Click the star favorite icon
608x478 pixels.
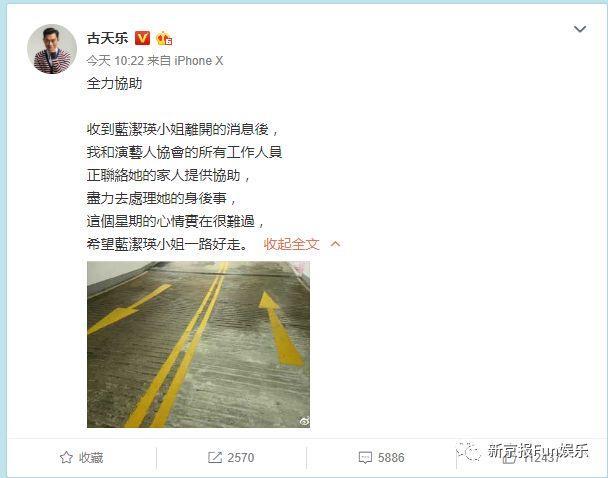pyautogui.click(x=66, y=457)
